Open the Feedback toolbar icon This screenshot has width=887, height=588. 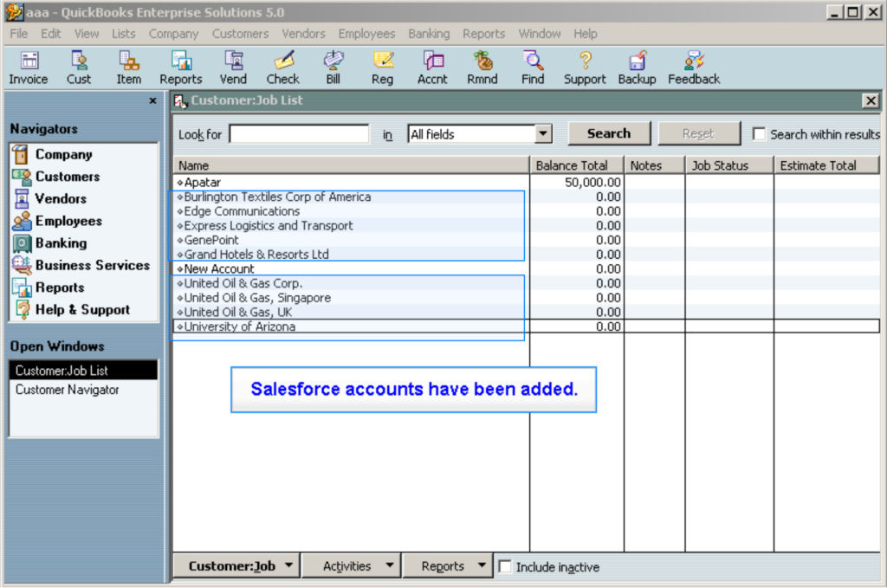pos(694,68)
